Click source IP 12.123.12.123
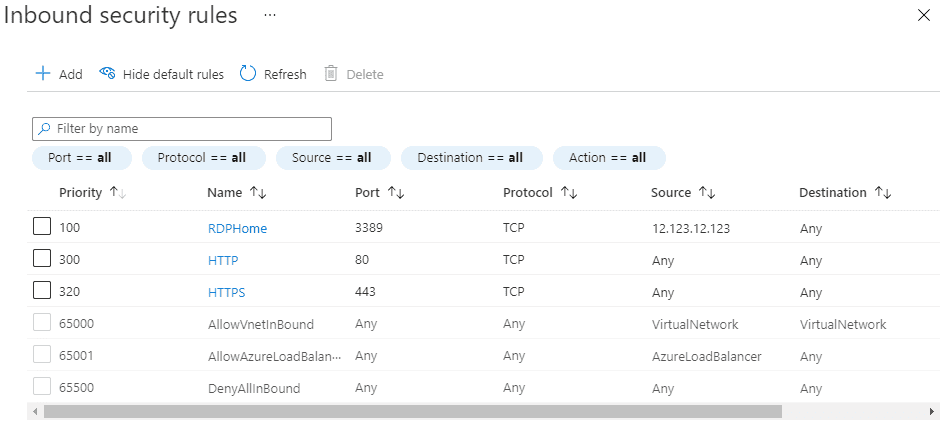Viewport: 946px width, 433px height. point(691,229)
